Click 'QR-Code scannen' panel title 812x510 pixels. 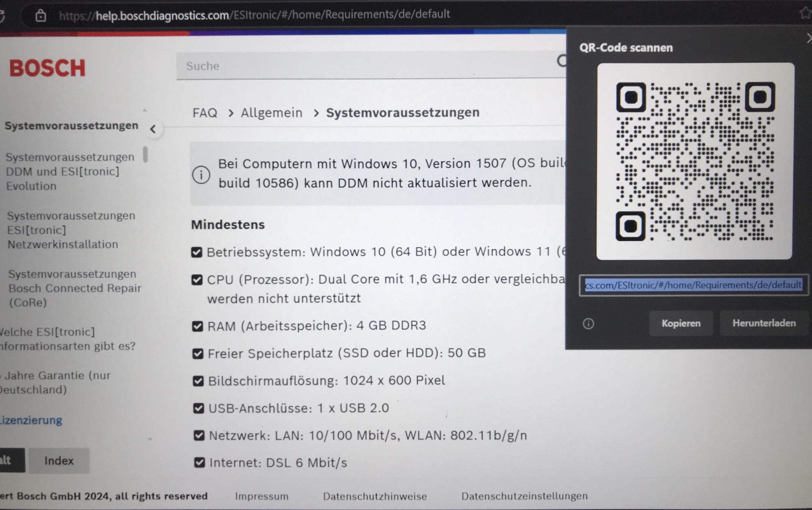pos(626,48)
